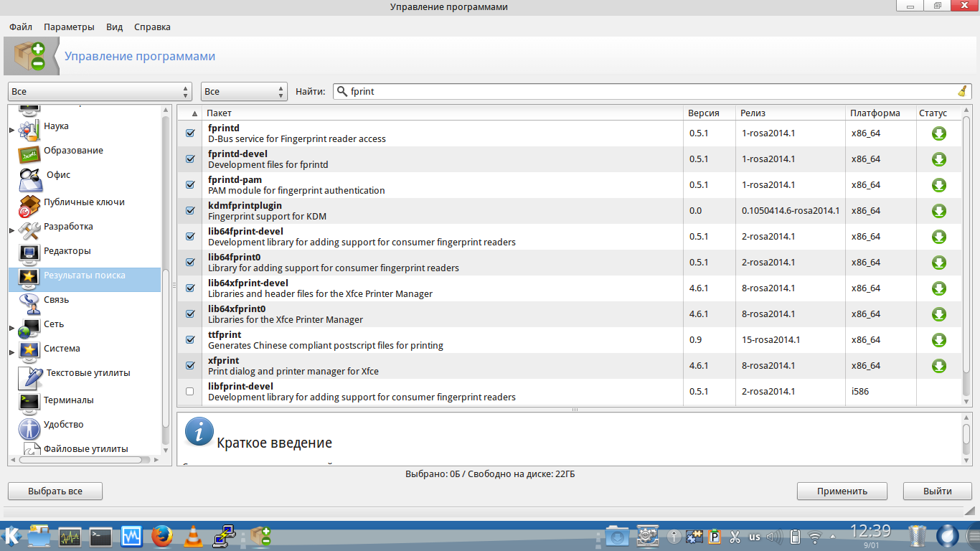Expand the Разработка tree category

tap(11, 230)
